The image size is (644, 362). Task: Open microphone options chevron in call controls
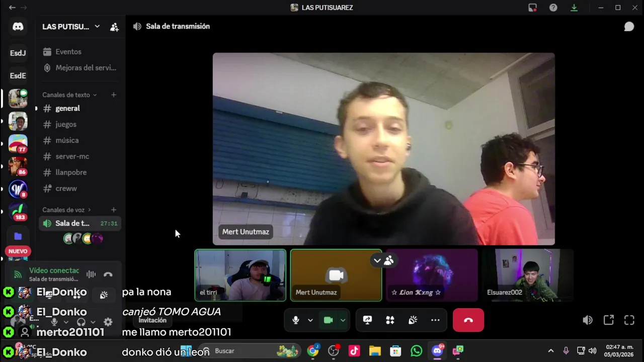click(x=310, y=320)
